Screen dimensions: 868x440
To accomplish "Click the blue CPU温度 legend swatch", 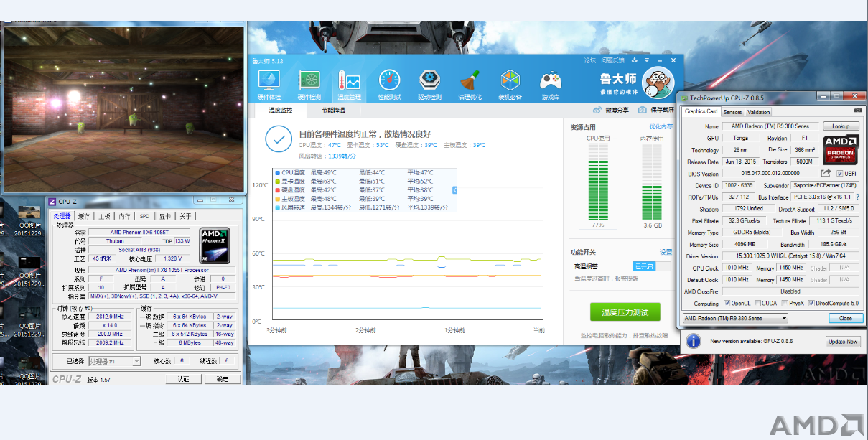I will 278,172.
